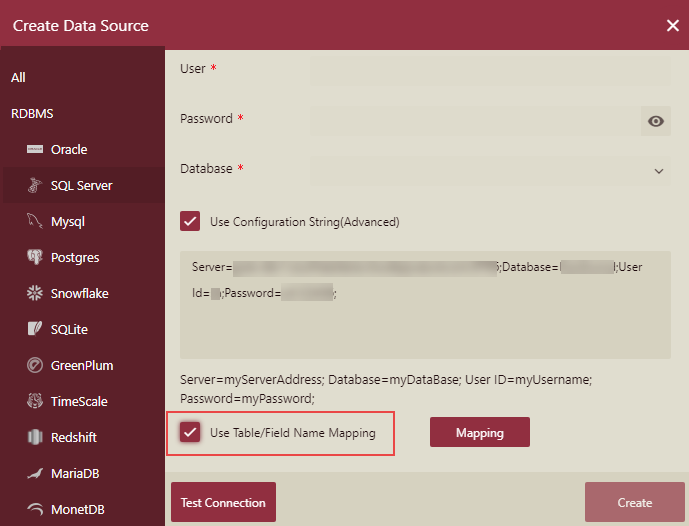This screenshot has width=689, height=526.
Task: Click the Create Data Source title
Action: [81, 25]
